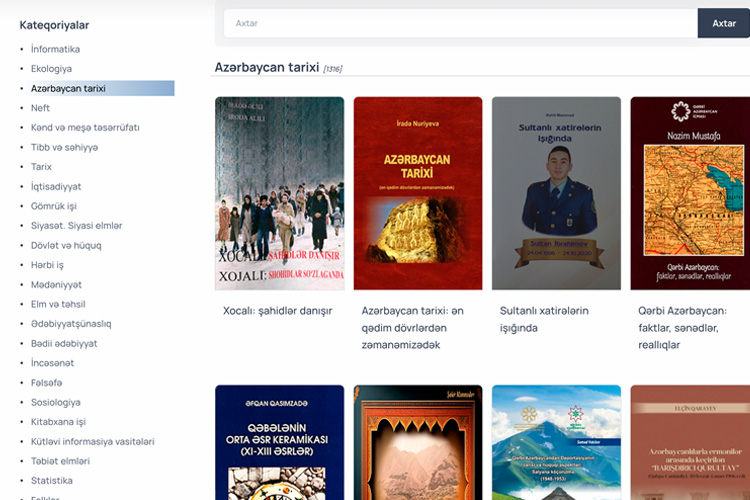750x500 pixels.
Task: Select the İqtisadiyyat category
Action: (56, 186)
